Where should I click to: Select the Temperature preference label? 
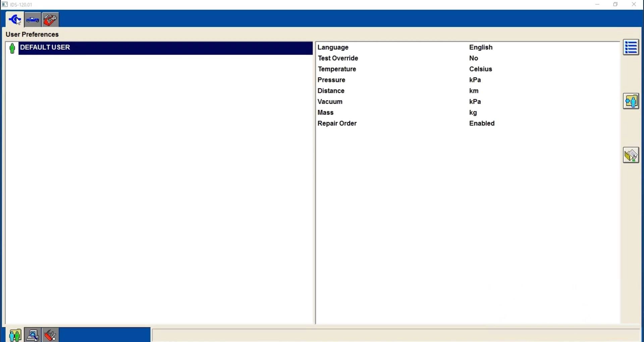[x=337, y=69]
